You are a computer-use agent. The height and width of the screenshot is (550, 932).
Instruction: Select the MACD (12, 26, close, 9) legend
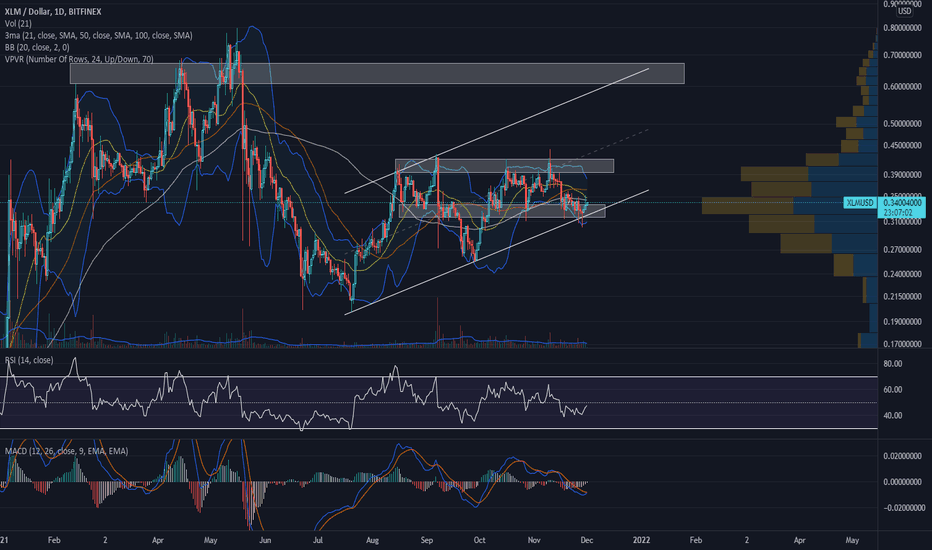pos(66,451)
